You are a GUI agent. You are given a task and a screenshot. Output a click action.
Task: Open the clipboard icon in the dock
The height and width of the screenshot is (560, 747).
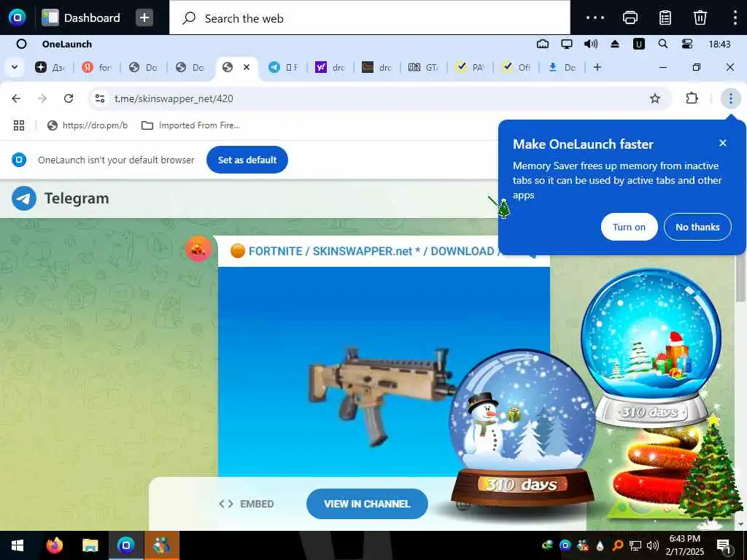coord(665,17)
